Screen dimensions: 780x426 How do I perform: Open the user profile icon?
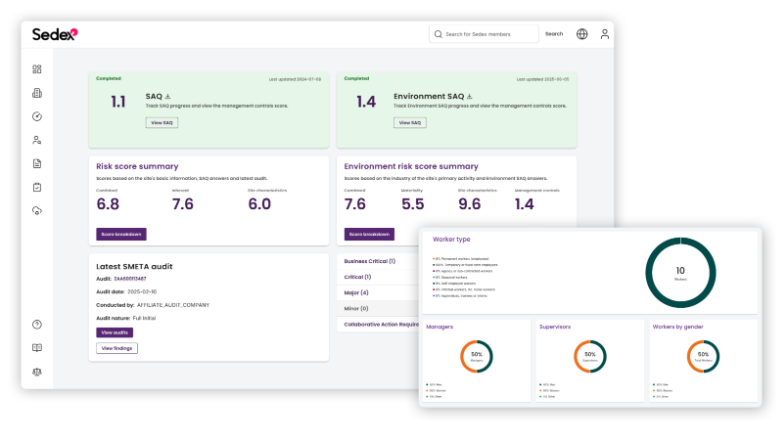click(x=604, y=34)
